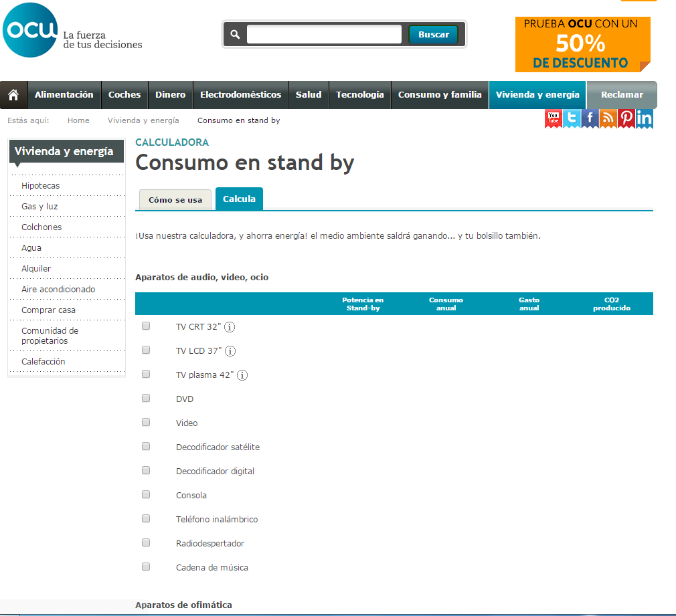
Task: Open the Dinero menu
Action: 170,95
